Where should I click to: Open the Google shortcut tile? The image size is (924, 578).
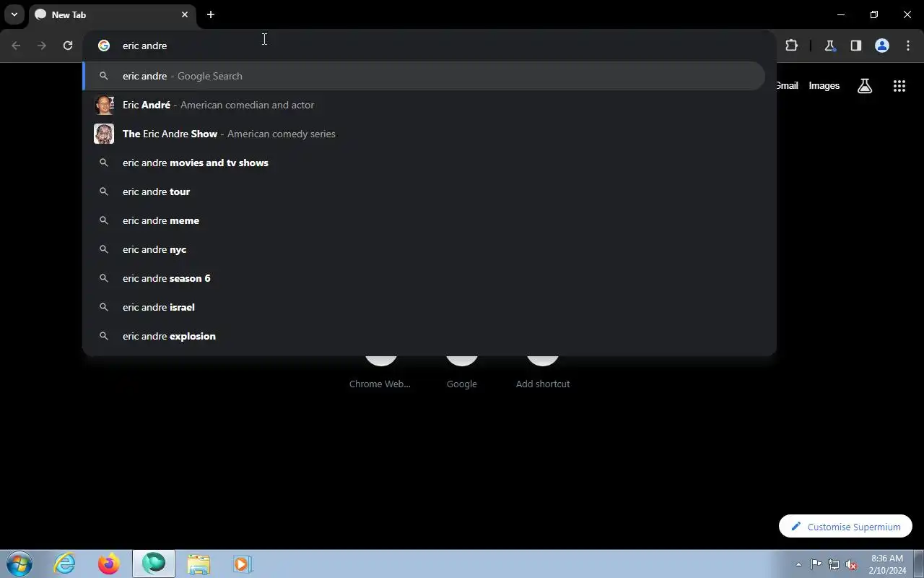[x=461, y=372]
